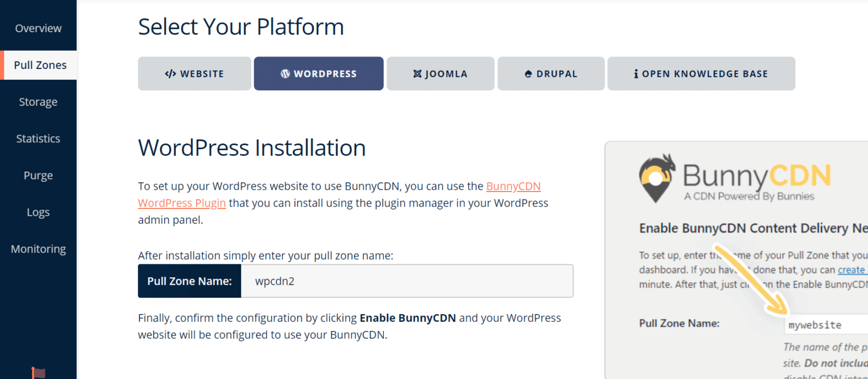Open the Open Knowledge Base tab
868x379 pixels.
coord(701,73)
